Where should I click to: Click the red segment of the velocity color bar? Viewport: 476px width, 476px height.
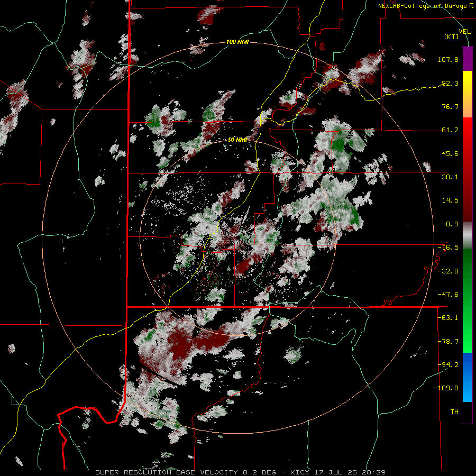(x=467, y=169)
